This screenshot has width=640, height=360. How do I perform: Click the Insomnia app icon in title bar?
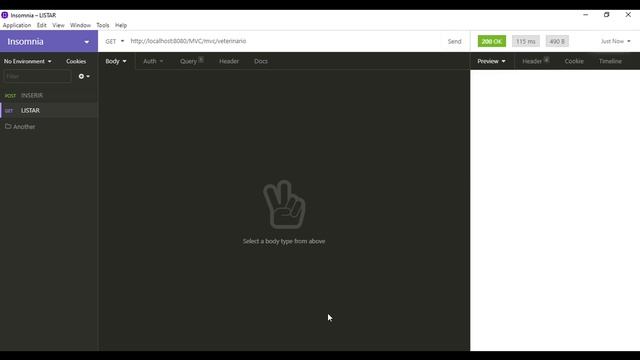5,15
